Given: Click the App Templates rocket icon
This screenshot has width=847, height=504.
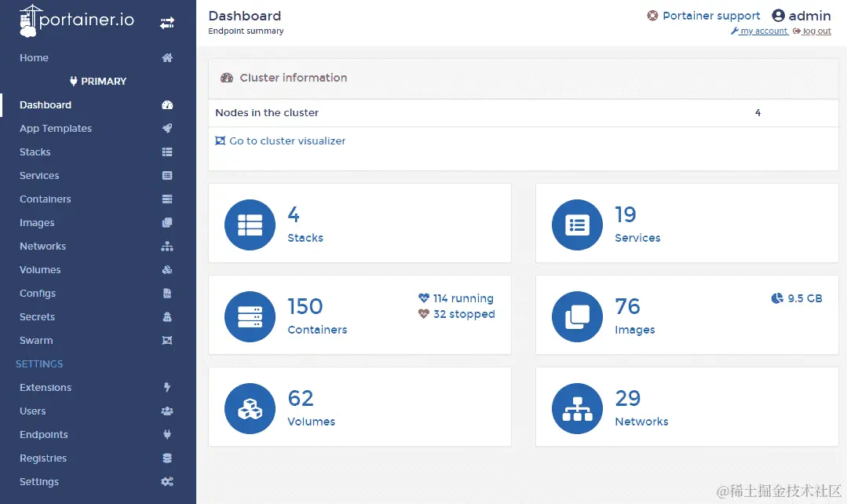Looking at the screenshot, I should tap(167, 129).
